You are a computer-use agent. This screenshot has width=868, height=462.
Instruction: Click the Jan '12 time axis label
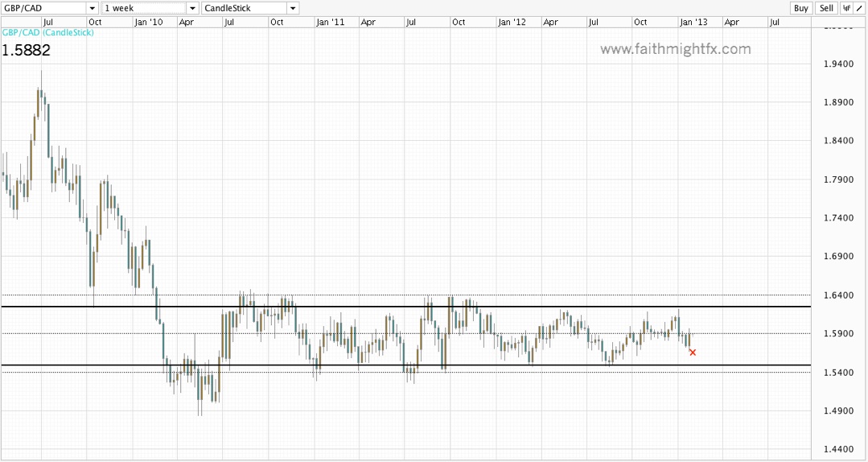click(x=512, y=23)
